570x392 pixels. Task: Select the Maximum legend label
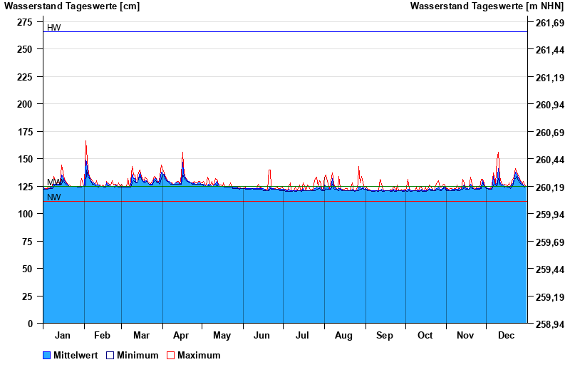pos(199,355)
